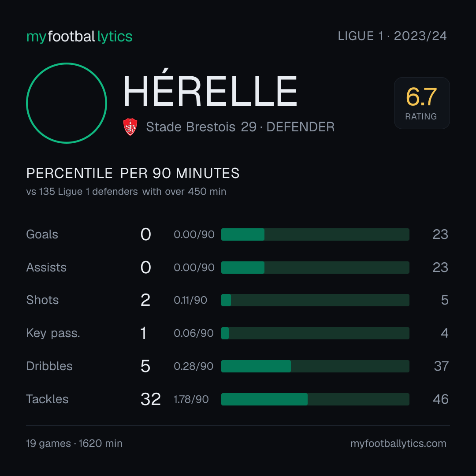Click the Dribbles percentile bar
Viewport: 476px width, 476px height.
point(315,366)
